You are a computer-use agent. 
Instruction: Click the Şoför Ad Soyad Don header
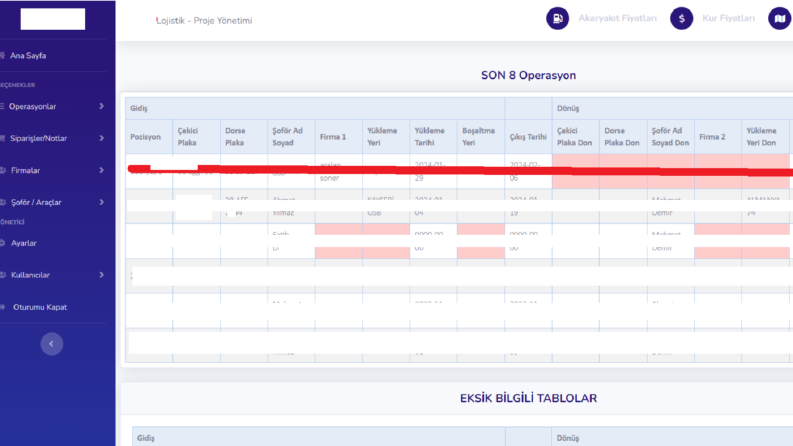[x=670, y=137]
